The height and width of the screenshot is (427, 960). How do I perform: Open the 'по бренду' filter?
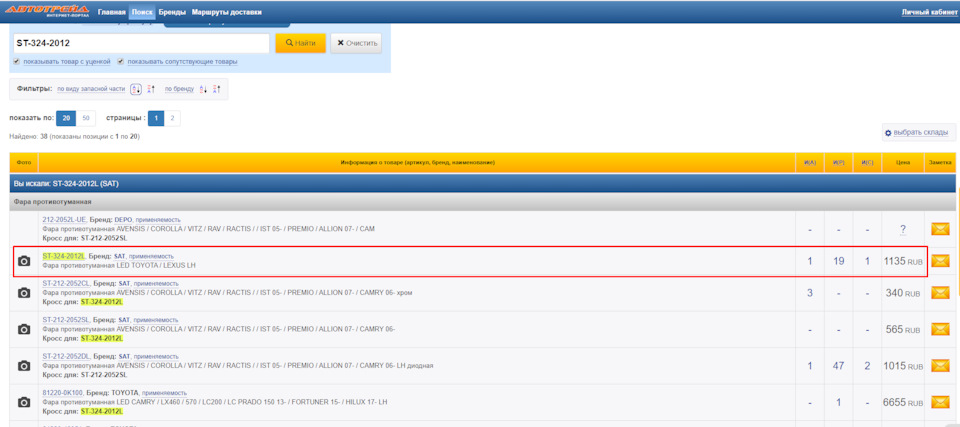[179, 89]
